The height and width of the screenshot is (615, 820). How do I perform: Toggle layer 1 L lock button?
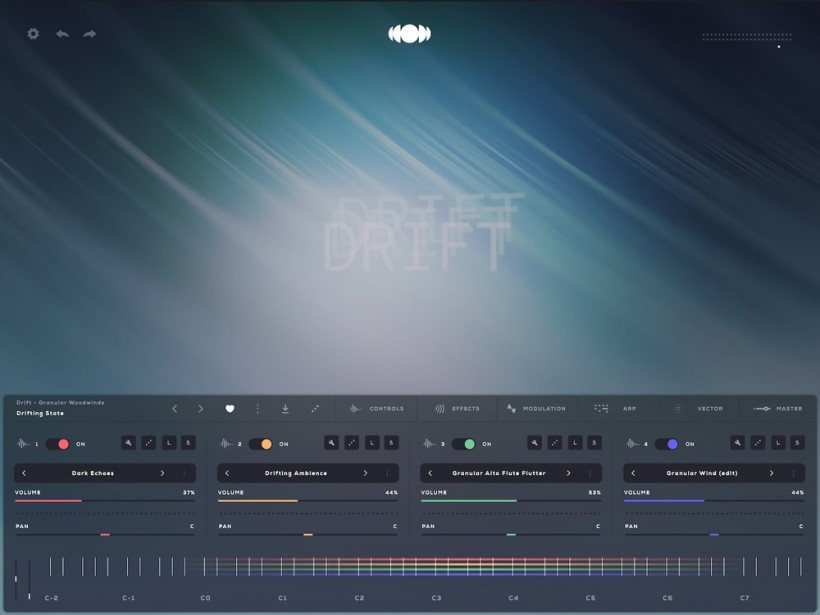coord(169,443)
